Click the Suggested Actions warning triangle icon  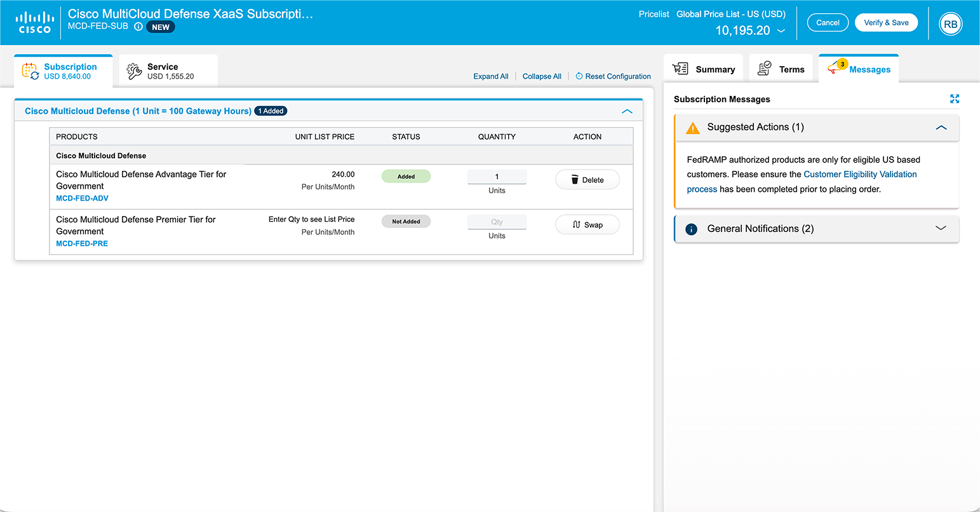[692, 128]
